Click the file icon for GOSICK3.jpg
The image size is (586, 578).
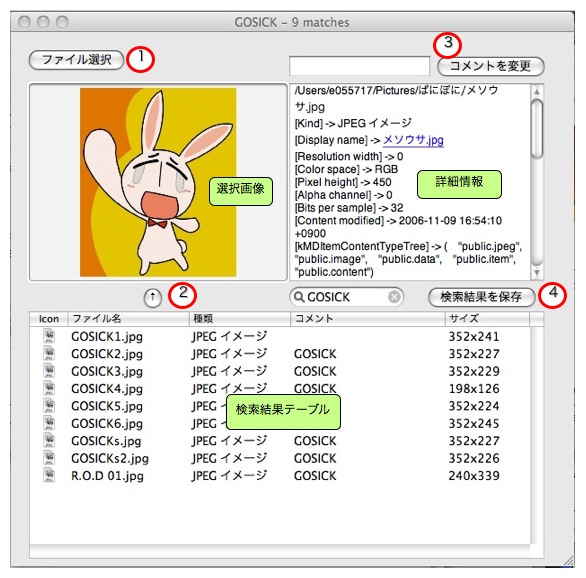[49, 371]
